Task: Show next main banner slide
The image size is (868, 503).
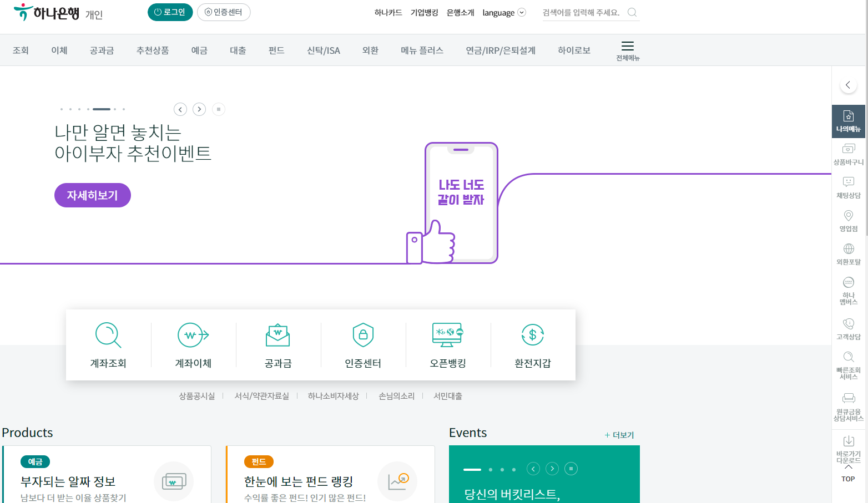Action: coord(199,109)
